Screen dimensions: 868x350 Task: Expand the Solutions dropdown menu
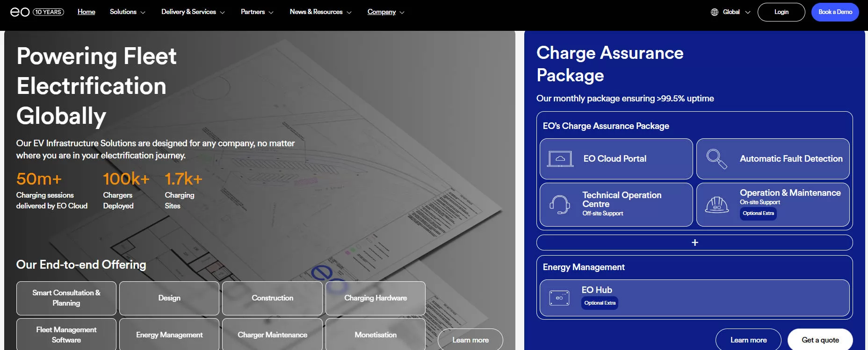tap(127, 12)
